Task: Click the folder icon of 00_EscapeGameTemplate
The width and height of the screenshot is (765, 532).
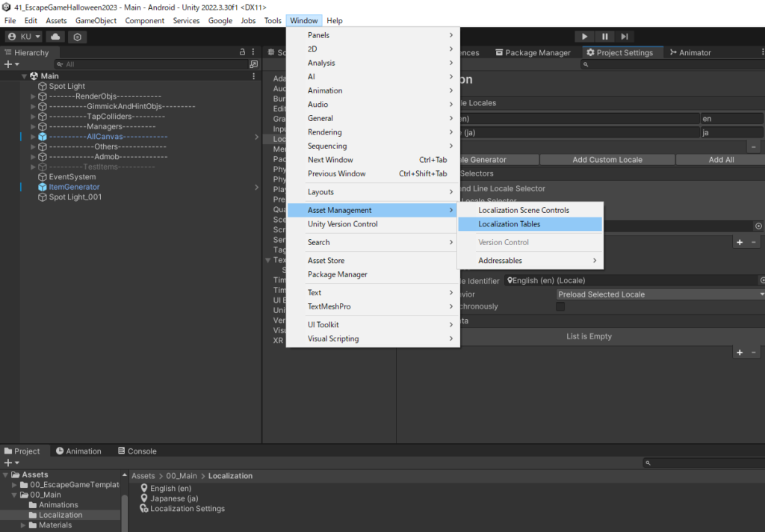Action: [23, 485]
